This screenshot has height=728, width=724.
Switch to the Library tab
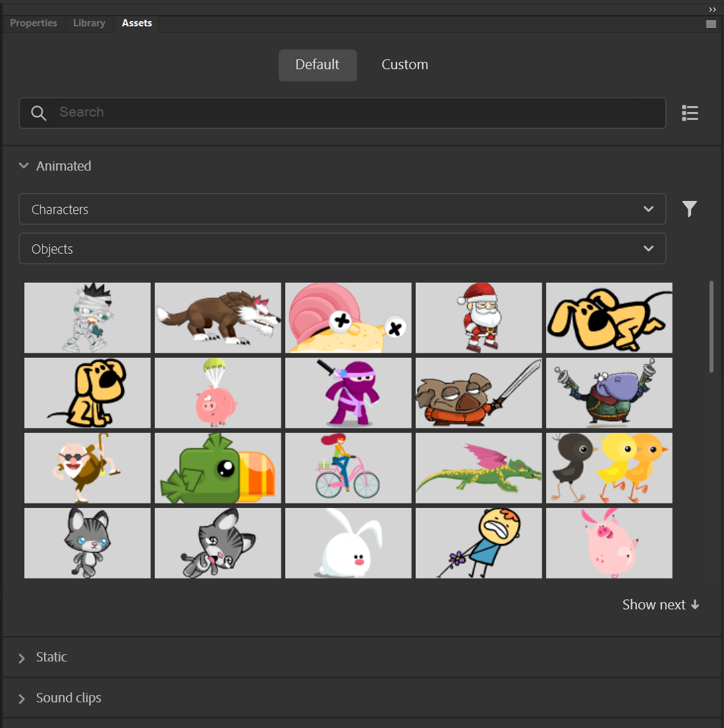tap(89, 22)
